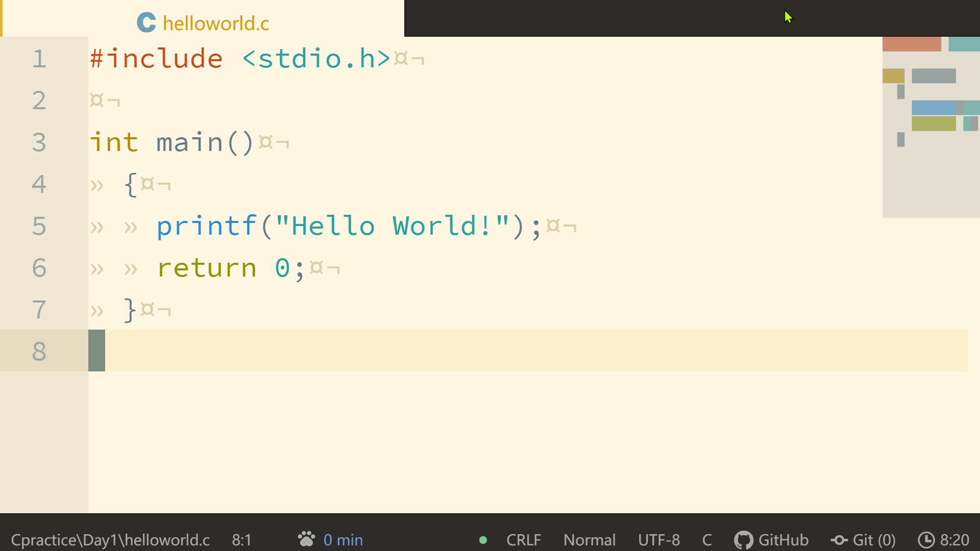The width and height of the screenshot is (980, 551).
Task: Open CRLF line ending selector
Action: click(x=523, y=540)
